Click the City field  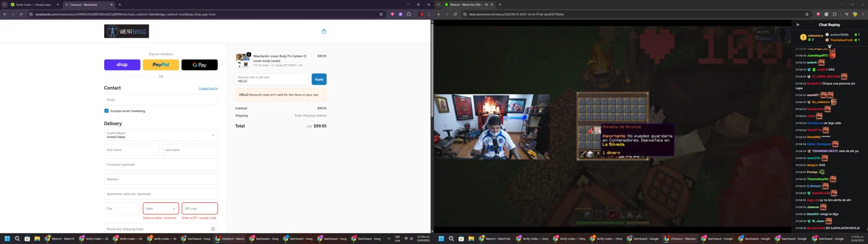click(122, 208)
